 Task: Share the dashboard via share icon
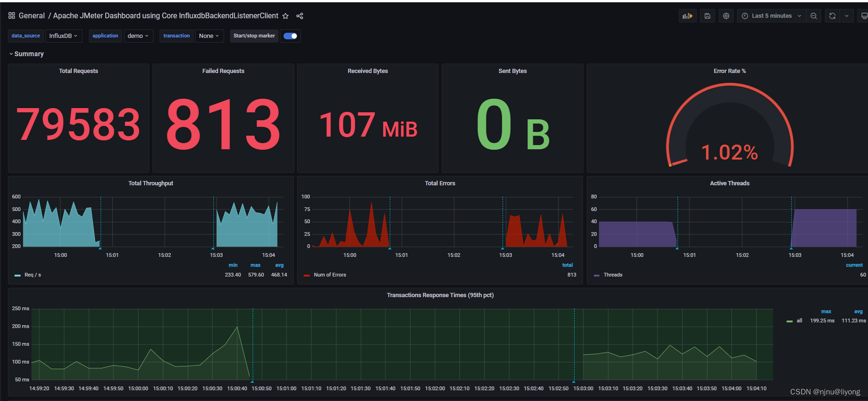coord(300,16)
